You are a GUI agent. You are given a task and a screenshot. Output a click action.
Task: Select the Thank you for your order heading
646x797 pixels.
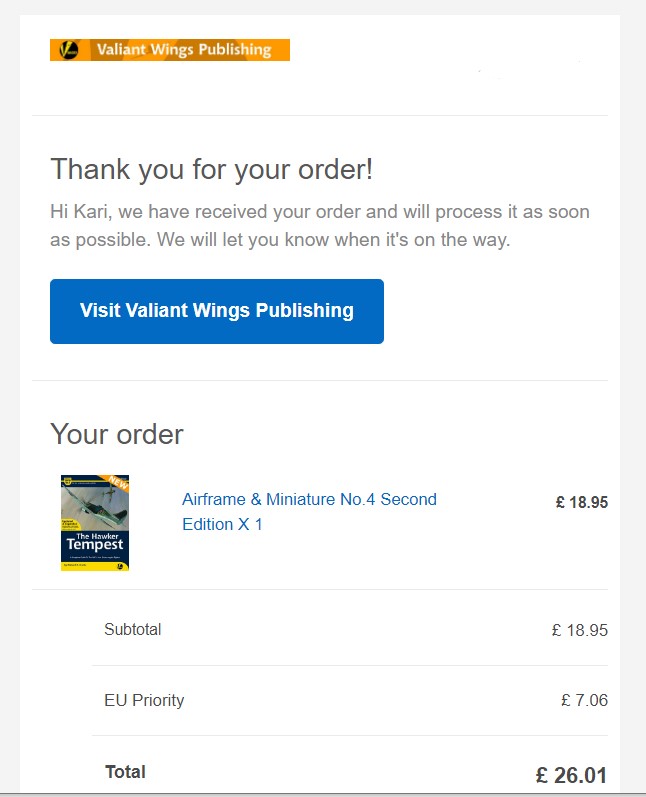211,169
